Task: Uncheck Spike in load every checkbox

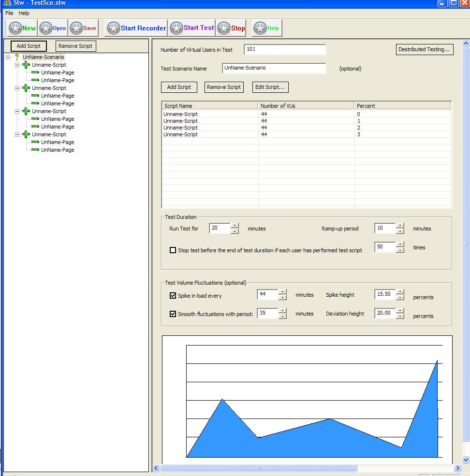Action: point(173,296)
